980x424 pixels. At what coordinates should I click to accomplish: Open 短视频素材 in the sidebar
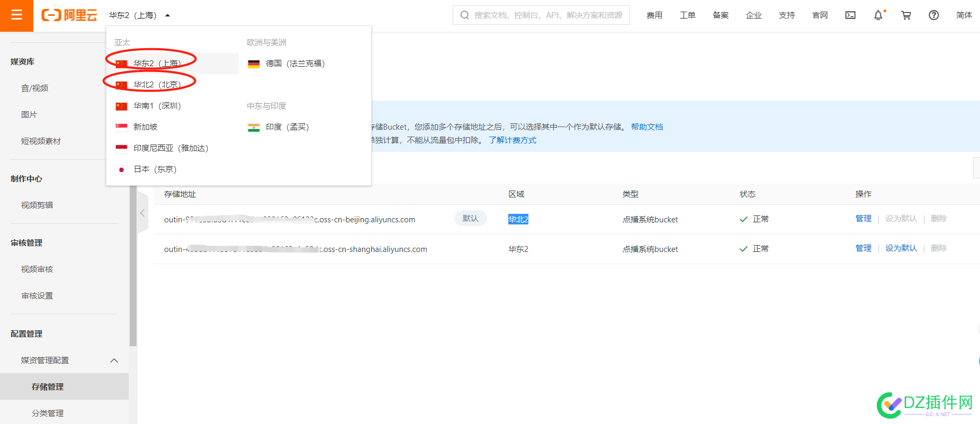click(x=41, y=141)
